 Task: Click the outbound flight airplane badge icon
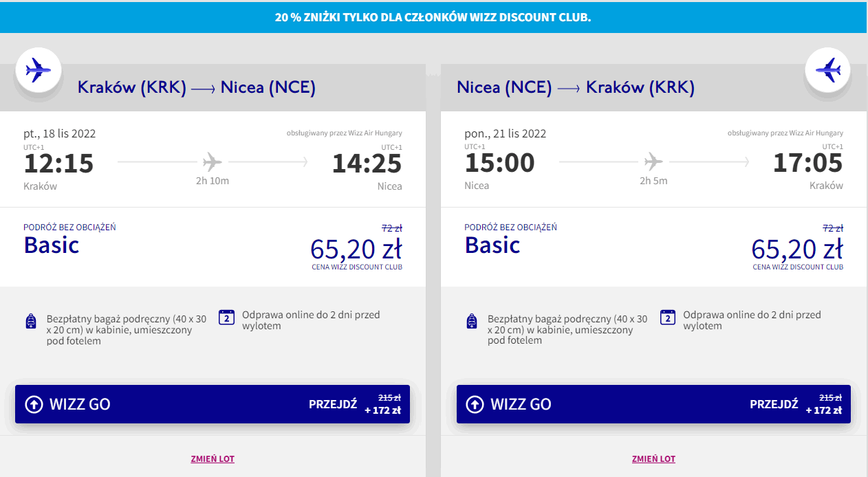[x=39, y=70]
